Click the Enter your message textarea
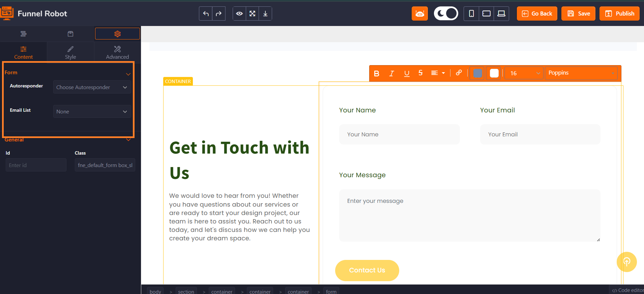The width and height of the screenshot is (644, 294). (470, 215)
